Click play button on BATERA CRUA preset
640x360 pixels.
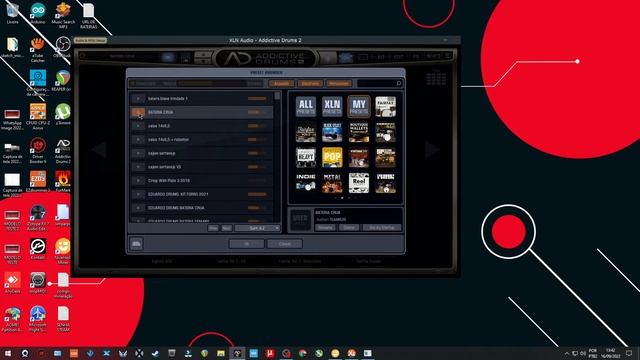(x=138, y=112)
